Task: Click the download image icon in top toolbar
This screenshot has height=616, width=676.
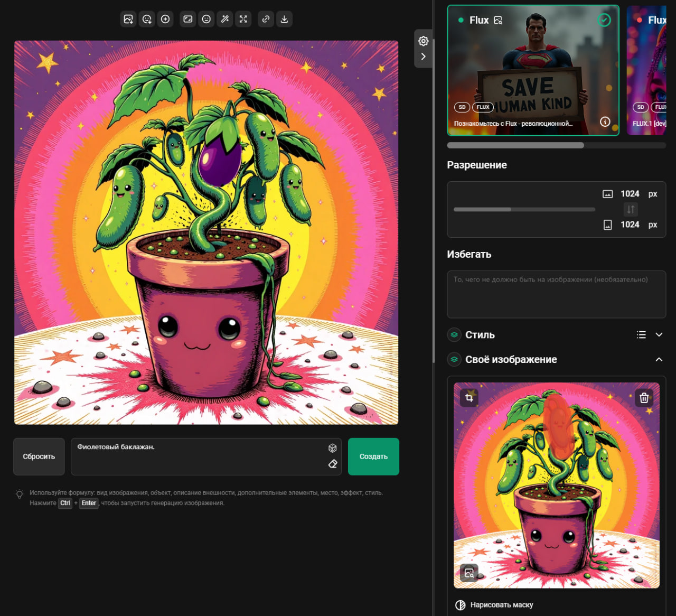Action: [x=284, y=19]
